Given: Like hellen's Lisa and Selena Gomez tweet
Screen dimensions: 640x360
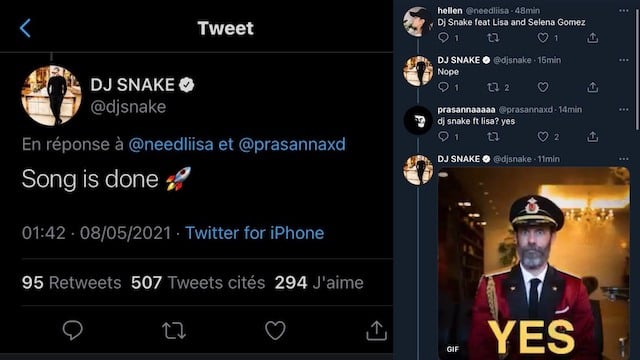Looking at the screenshot, I should click(543, 38).
